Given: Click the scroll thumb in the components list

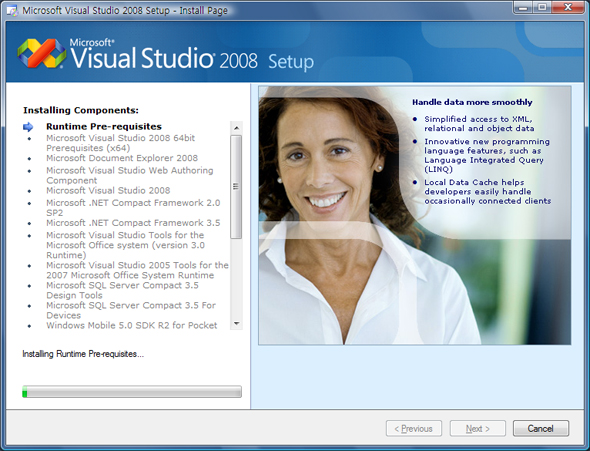Looking at the screenshot, I should [x=236, y=187].
